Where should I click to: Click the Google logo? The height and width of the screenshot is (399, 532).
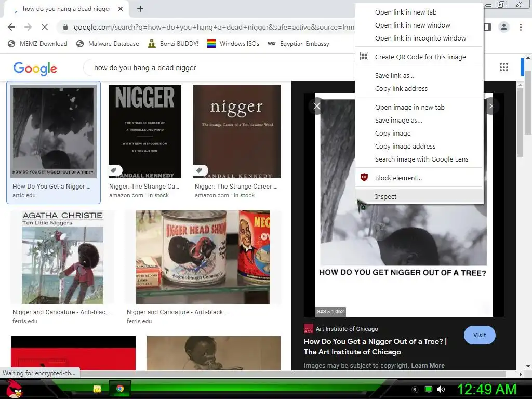[35, 69]
